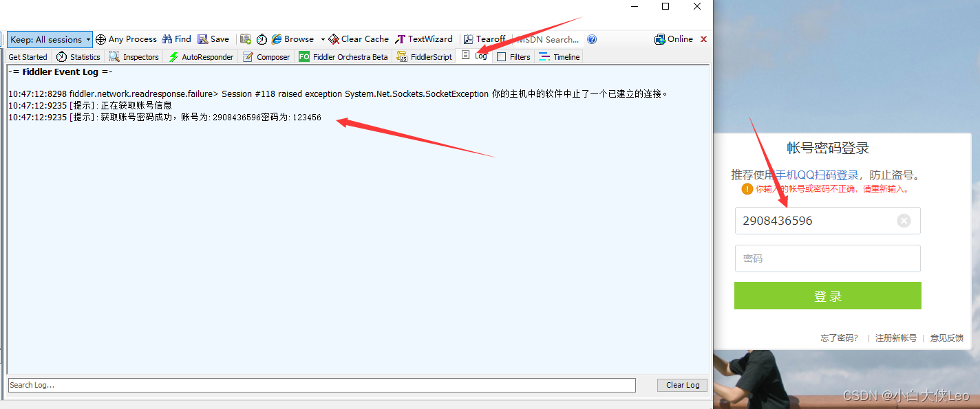
Task: Click the 意见反馈 link
Action: 947,338
